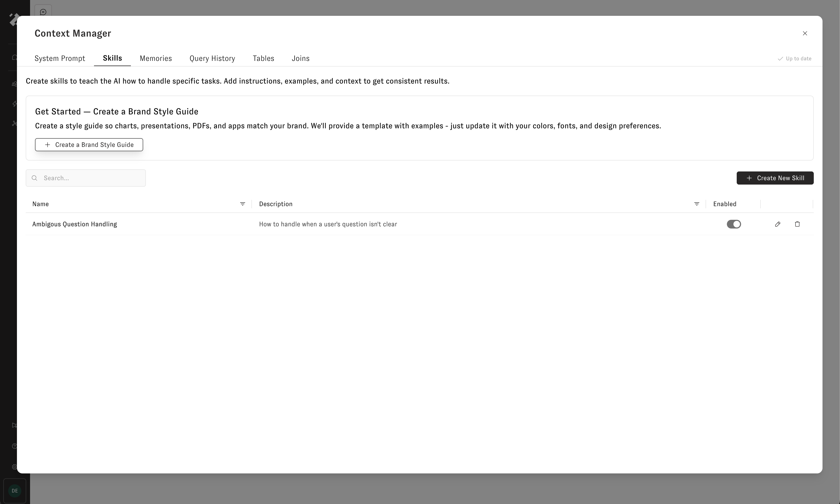The width and height of the screenshot is (840, 504).
Task: Click the Enabled column header
Action: pyautogui.click(x=724, y=204)
